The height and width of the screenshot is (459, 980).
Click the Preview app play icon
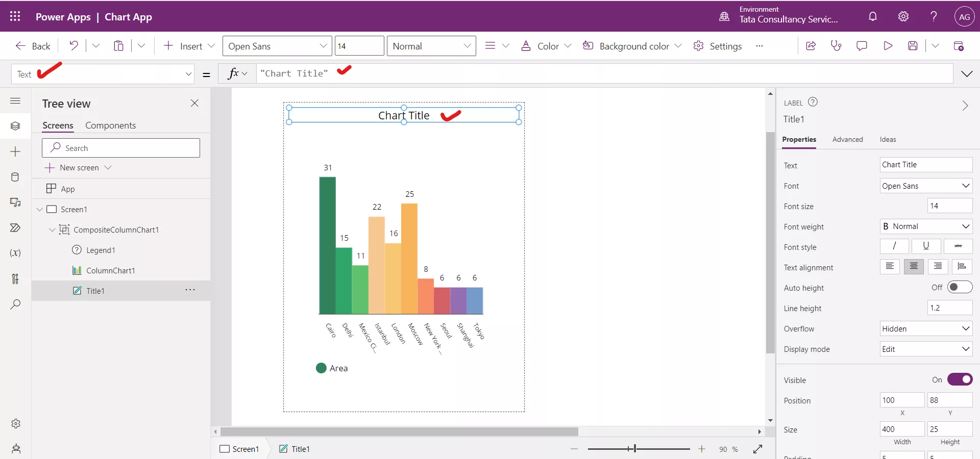(888, 46)
